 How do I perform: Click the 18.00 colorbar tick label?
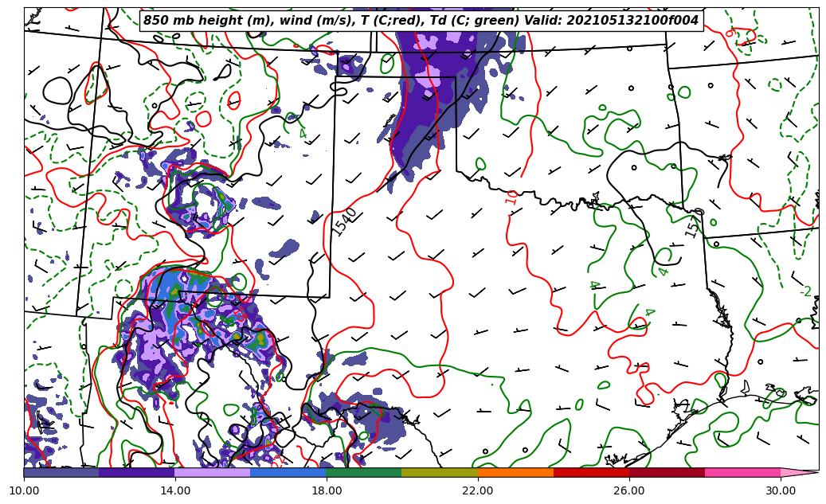(x=326, y=490)
